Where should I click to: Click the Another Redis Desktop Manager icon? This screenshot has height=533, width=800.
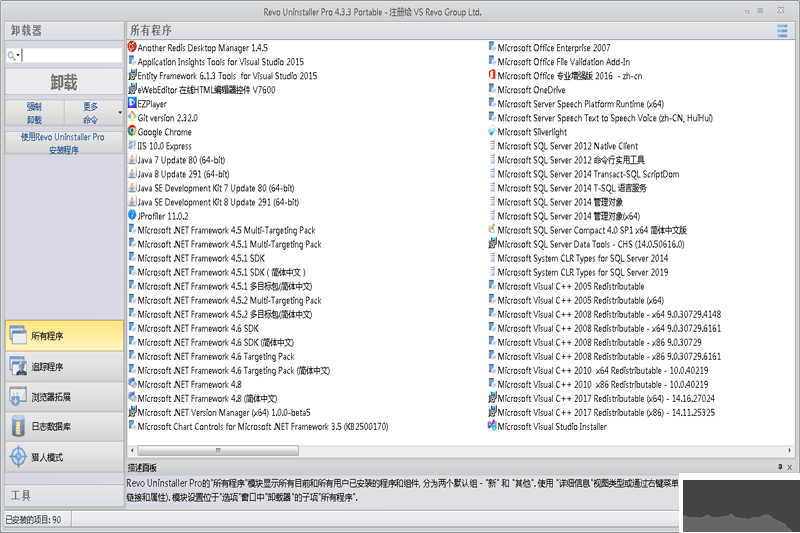coord(132,47)
